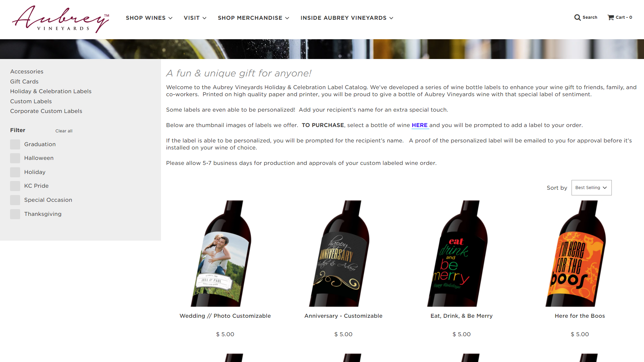Image resolution: width=644 pixels, height=362 pixels.
Task: Go to Gift Cards category
Action: [x=24, y=81]
